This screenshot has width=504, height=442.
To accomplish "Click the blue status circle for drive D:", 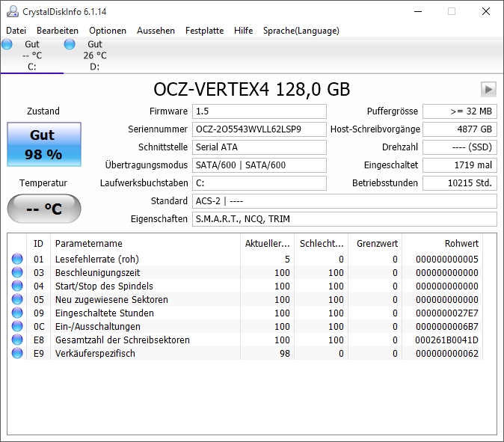I will (x=70, y=44).
